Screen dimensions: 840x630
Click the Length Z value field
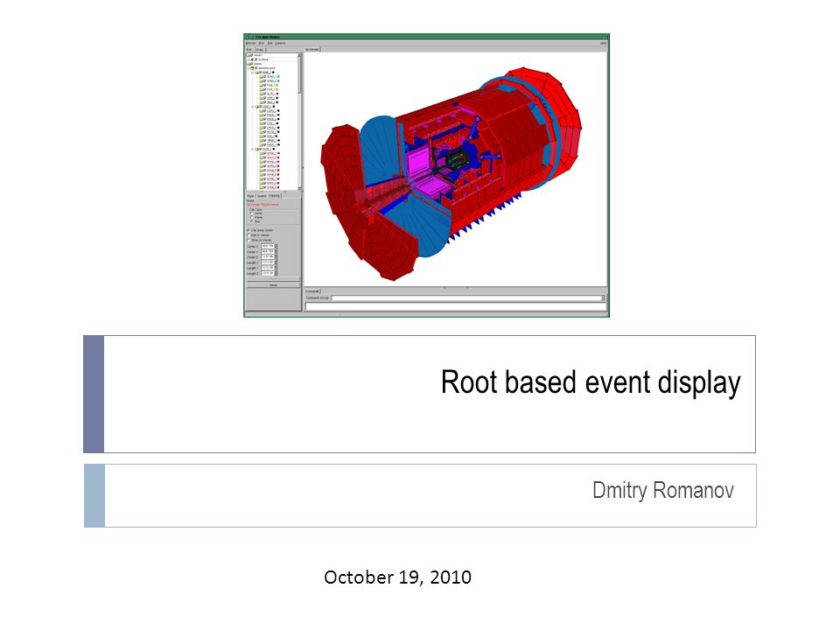tap(268, 273)
